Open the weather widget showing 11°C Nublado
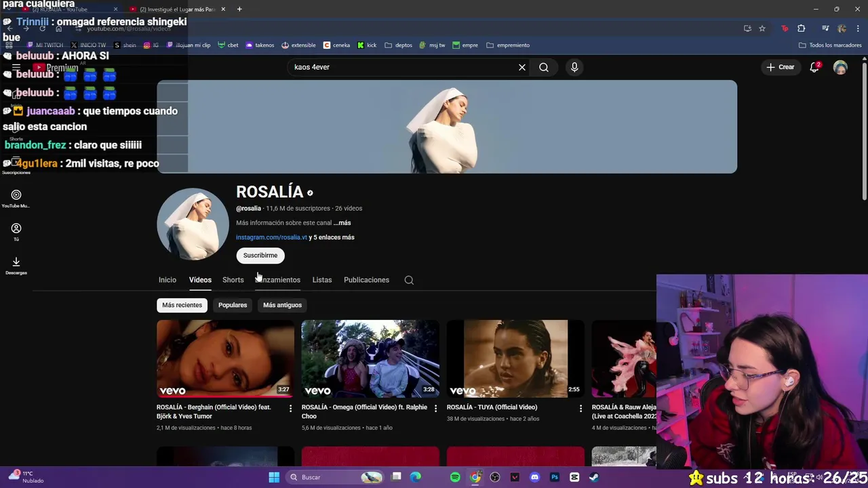868x488 pixels. tap(26, 477)
